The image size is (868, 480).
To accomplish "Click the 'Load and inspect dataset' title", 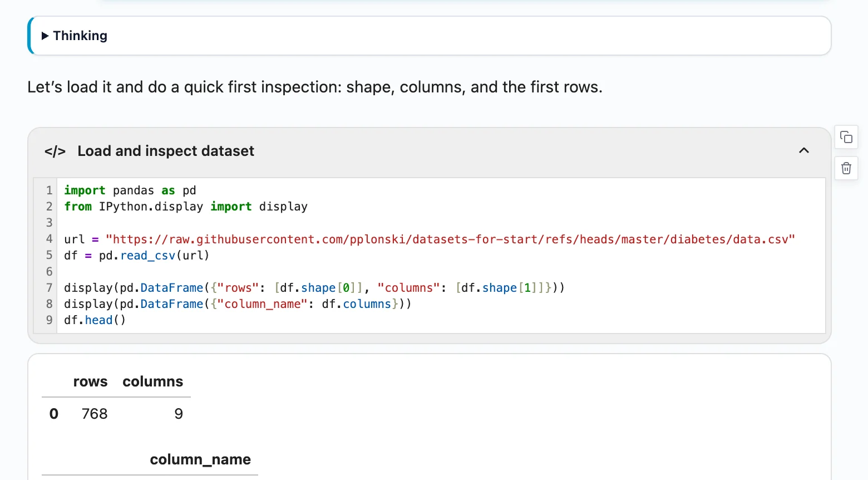I will coord(166,151).
